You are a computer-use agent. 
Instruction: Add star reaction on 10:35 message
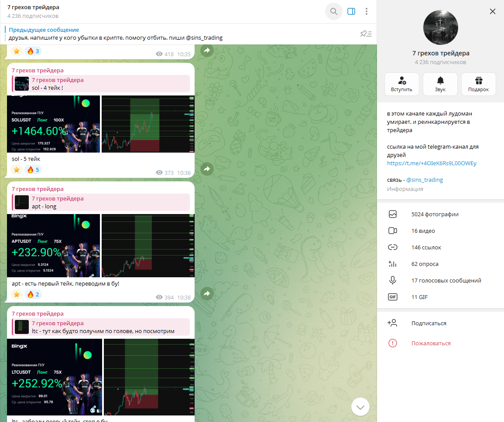[x=17, y=51]
